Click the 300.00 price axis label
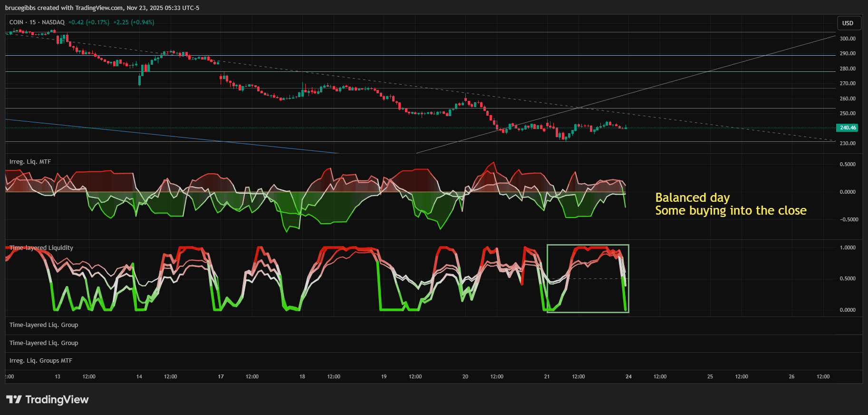Screen dimensions: 868x415 tap(847, 39)
